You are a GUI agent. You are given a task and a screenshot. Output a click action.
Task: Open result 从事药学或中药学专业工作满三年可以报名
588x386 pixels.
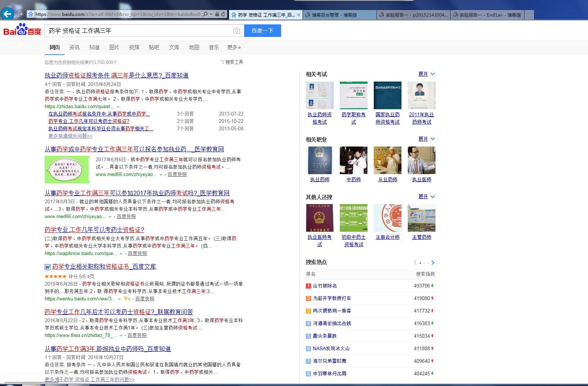[134, 149]
